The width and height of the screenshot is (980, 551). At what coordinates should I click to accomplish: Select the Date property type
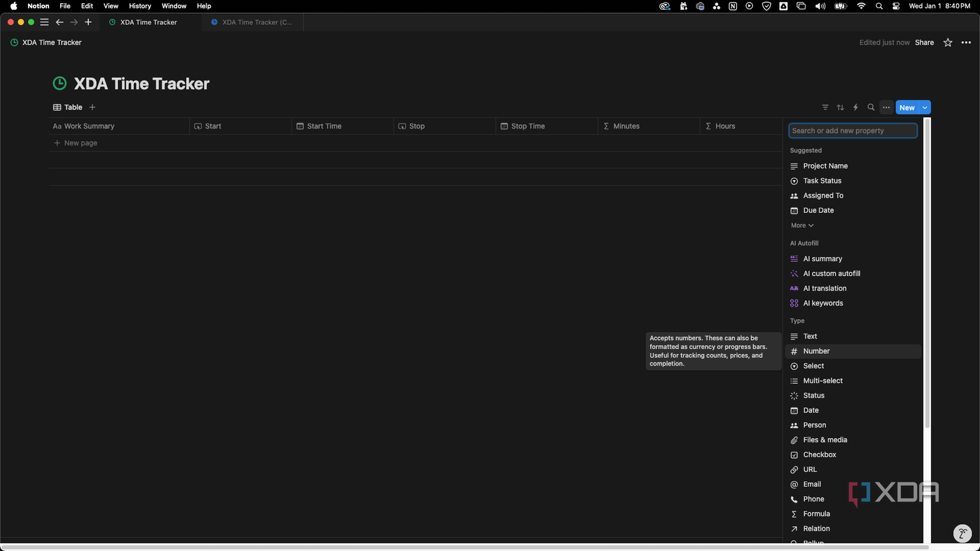(x=853, y=411)
